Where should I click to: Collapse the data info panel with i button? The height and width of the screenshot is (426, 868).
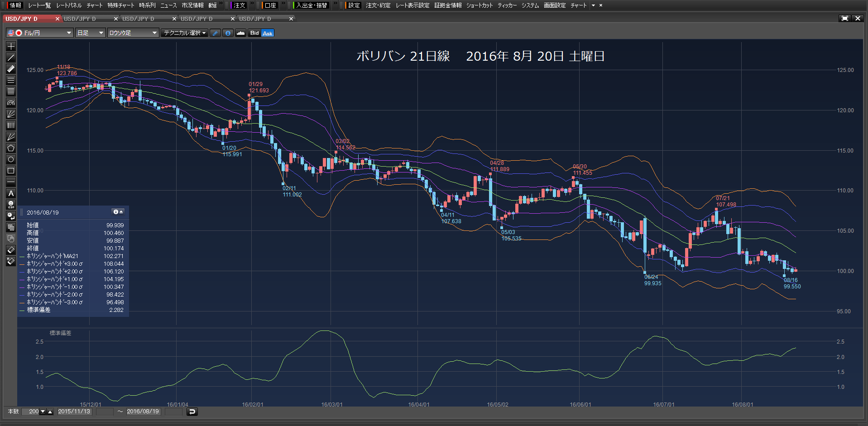118,212
